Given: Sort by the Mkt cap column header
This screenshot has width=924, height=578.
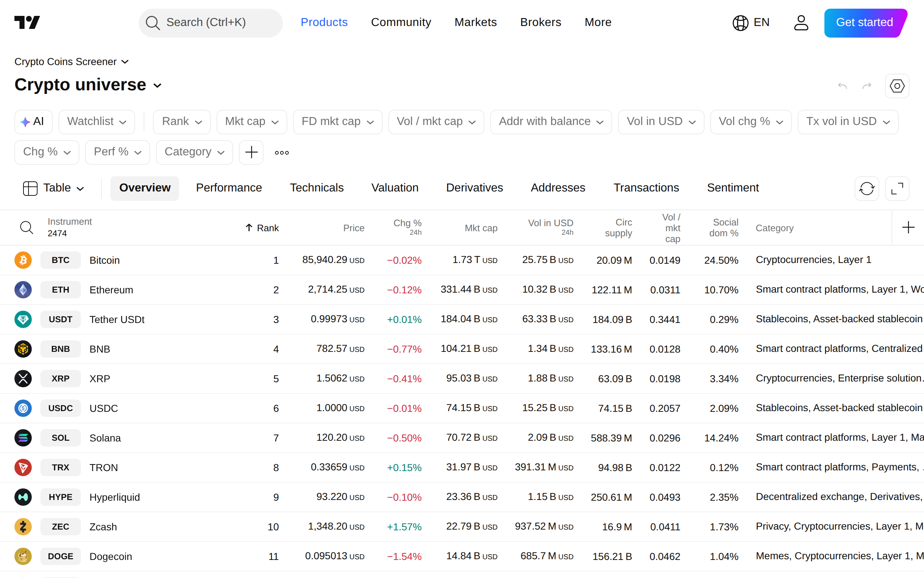Looking at the screenshot, I should [x=481, y=228].
